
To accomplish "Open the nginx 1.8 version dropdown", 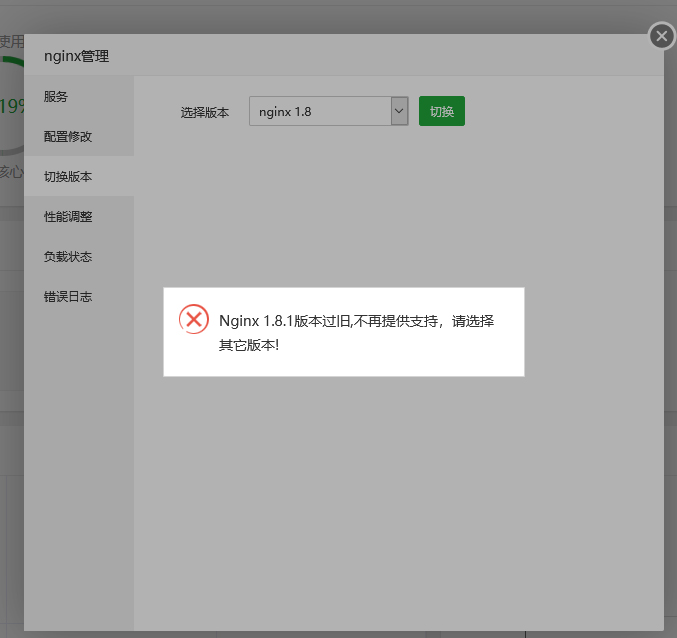I will point(329,111).
